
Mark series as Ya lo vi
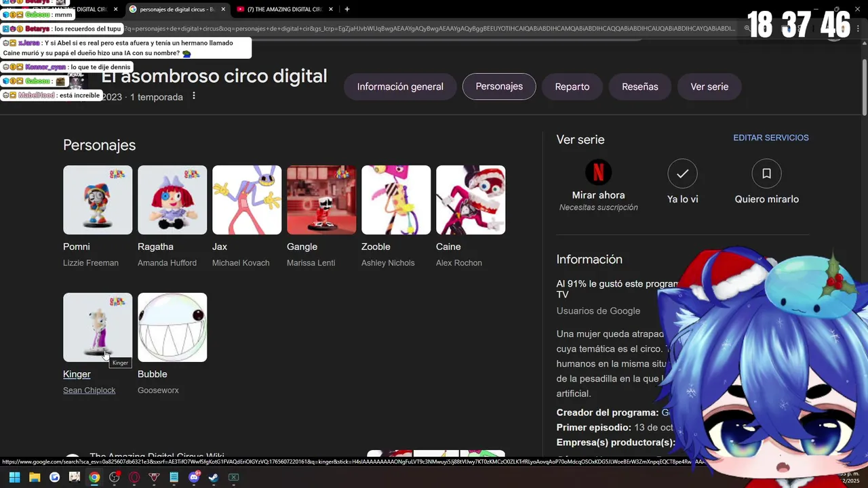point(682,174)
